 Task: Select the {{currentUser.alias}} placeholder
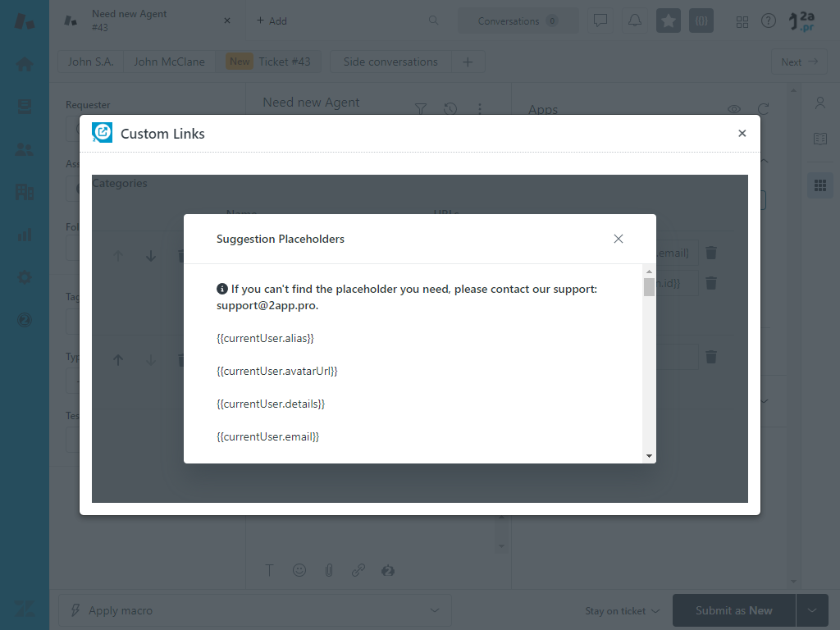click(x=265, y=338)
